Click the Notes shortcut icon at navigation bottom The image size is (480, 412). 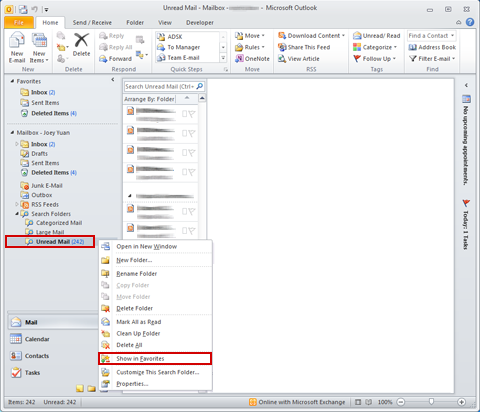(80, 388)
